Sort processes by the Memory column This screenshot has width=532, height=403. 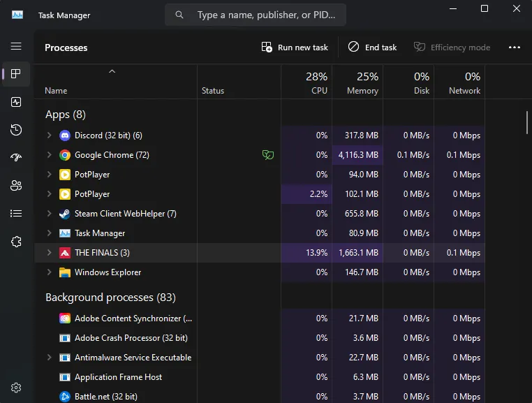pyautogui.click(x=357, y=83)
